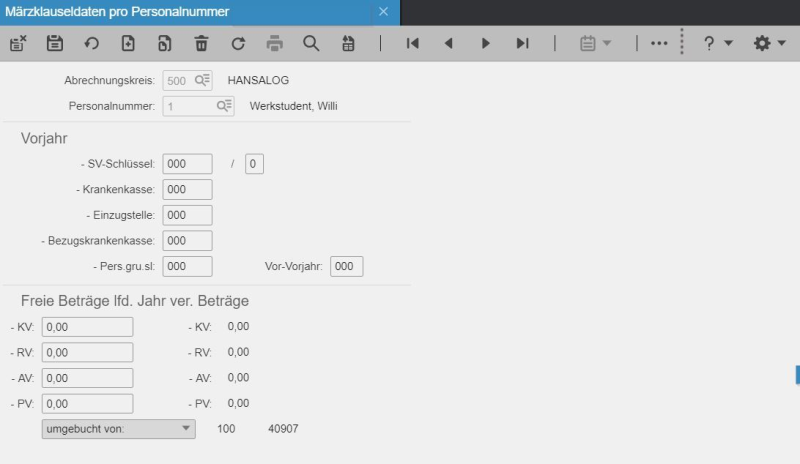
Task: Click the table/grid view toolbar icon
Action: 348,43
